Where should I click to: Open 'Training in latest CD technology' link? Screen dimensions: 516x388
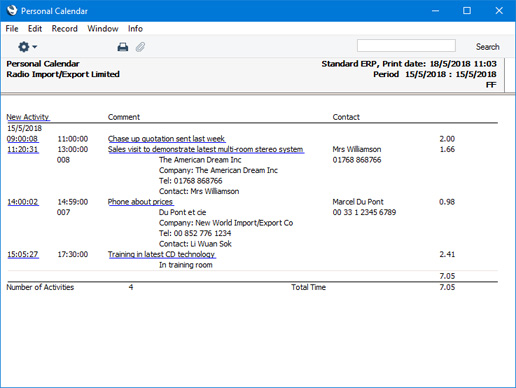pyautogui.click(x=162, y=254)
